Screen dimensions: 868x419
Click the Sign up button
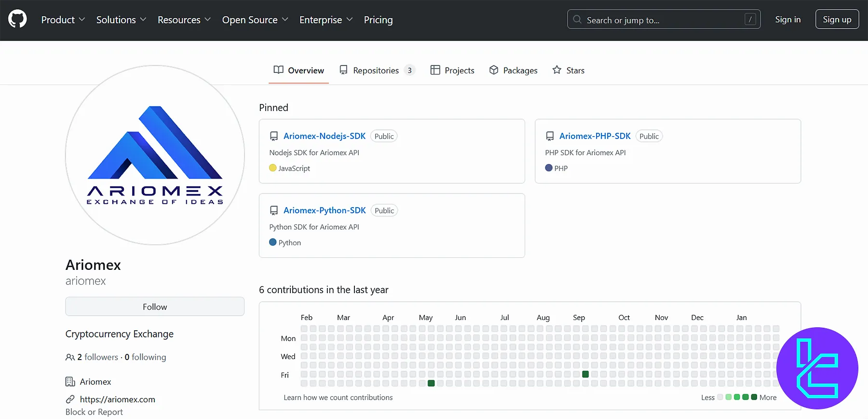(837, 20)
